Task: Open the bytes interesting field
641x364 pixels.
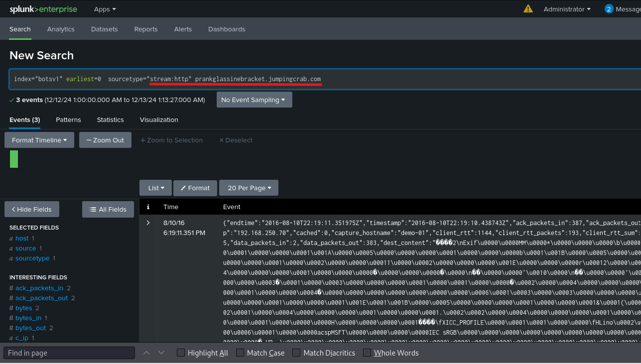Action: point(24,308)
